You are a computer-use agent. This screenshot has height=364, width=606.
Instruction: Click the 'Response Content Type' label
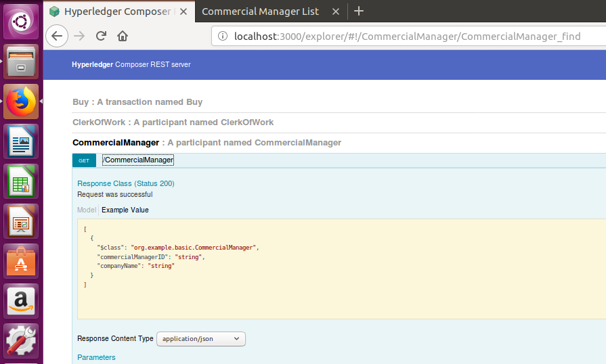pos(115,338)
